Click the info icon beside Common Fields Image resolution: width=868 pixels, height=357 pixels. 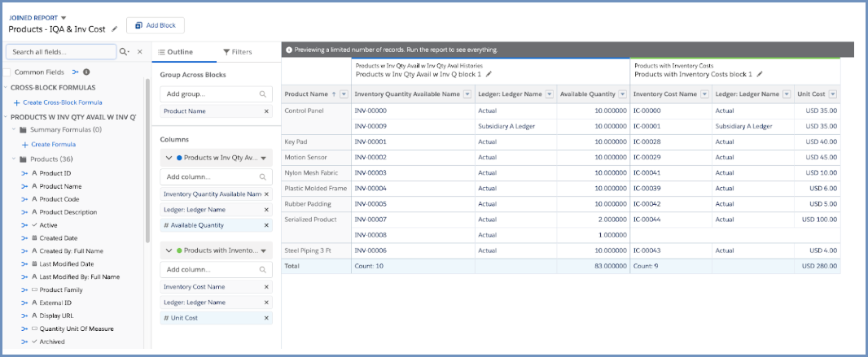86,72
